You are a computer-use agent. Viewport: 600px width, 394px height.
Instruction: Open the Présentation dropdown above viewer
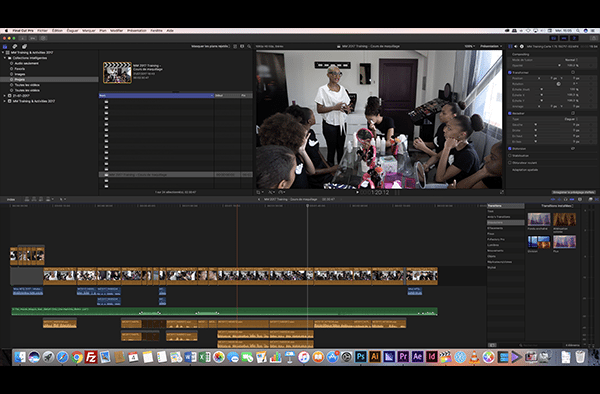coord(491,46)
